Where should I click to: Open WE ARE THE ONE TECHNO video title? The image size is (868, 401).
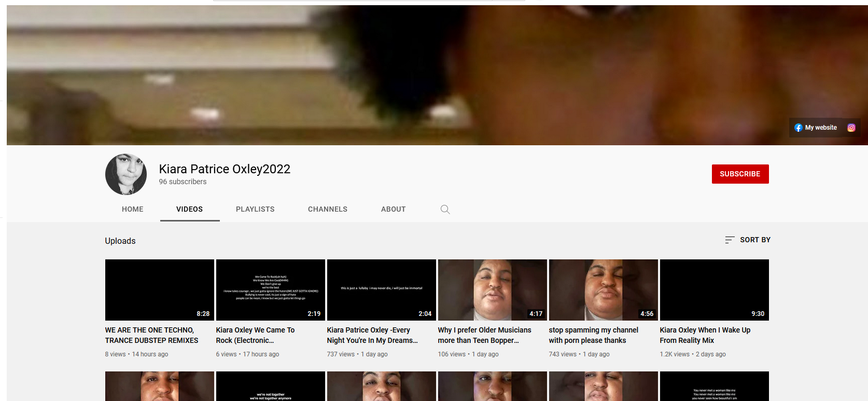[152, 335]
